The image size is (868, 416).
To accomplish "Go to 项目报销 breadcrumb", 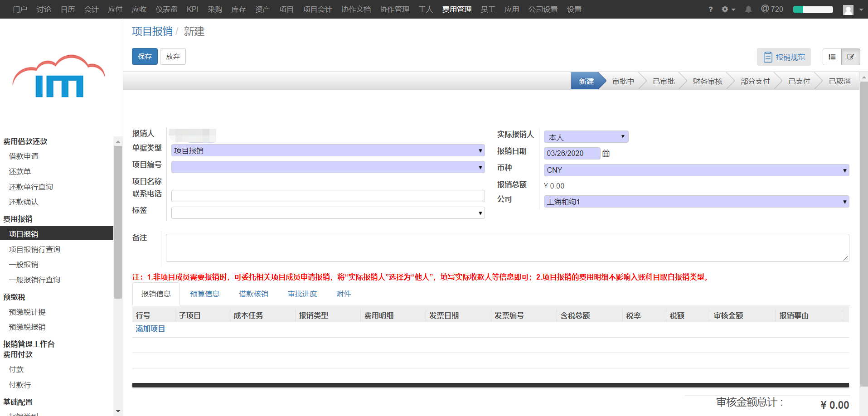I will pyautogui.click(x=152, y=31).
